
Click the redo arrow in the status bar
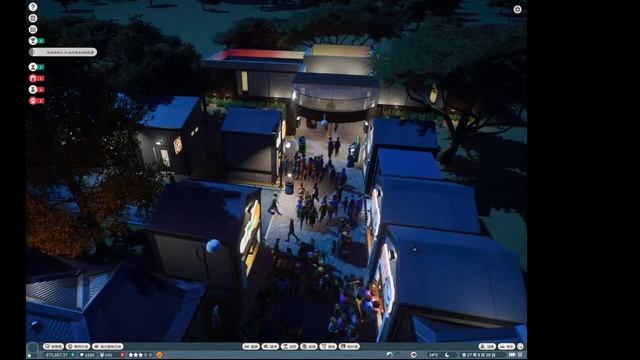pyautogui.click(x=398, y=355)
